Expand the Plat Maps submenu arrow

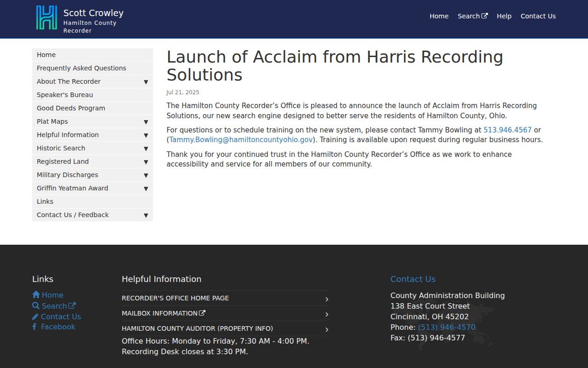coord(146,122)
